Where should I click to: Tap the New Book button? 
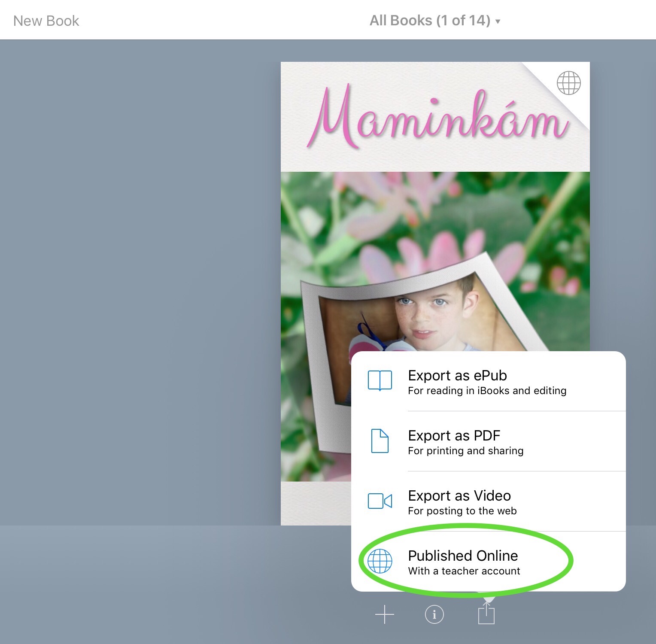pyautogui.click(x=46, y=21)
